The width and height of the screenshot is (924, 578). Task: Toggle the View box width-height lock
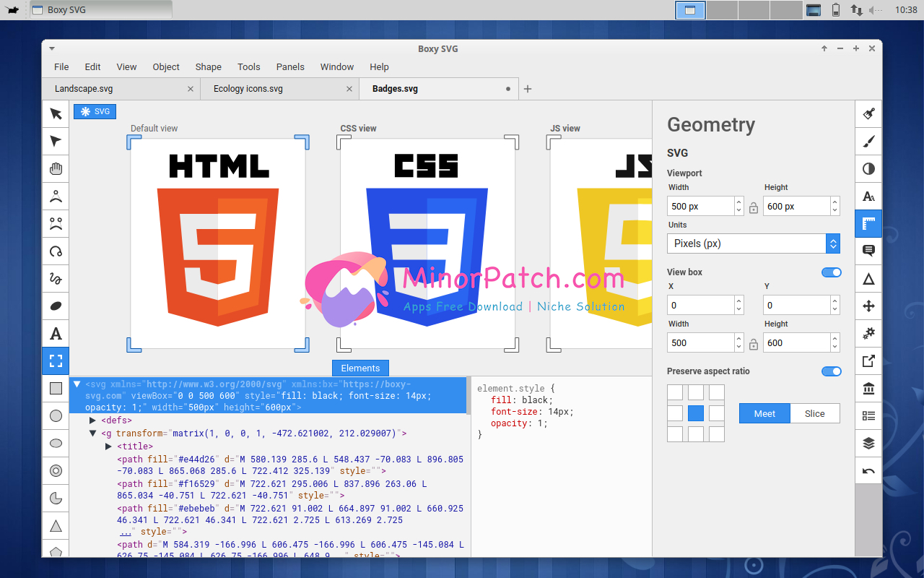754,344
